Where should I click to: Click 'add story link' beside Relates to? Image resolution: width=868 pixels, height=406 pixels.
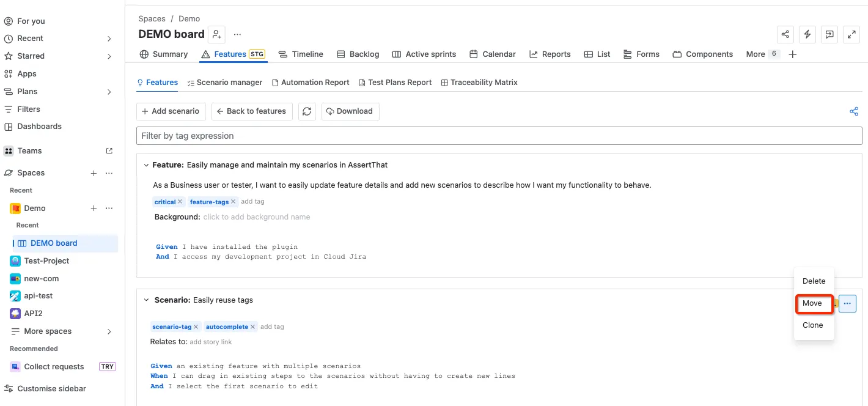[x=211, y=342]
